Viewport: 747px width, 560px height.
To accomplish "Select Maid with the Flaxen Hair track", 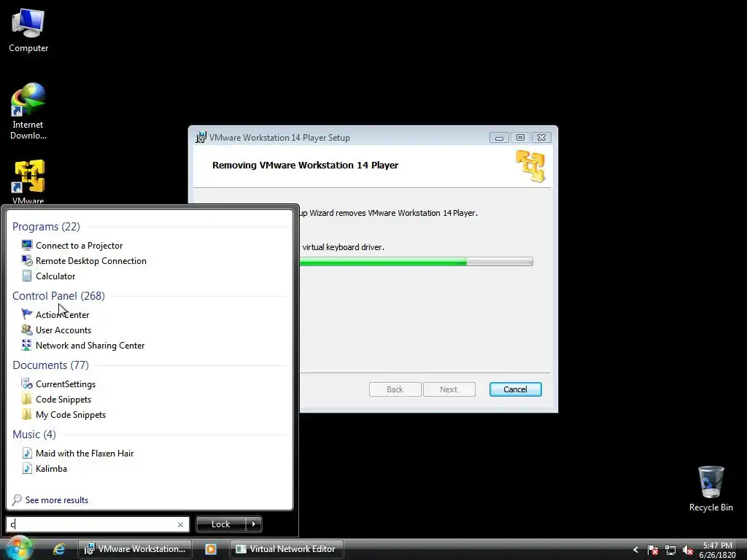I will point(85,453).
